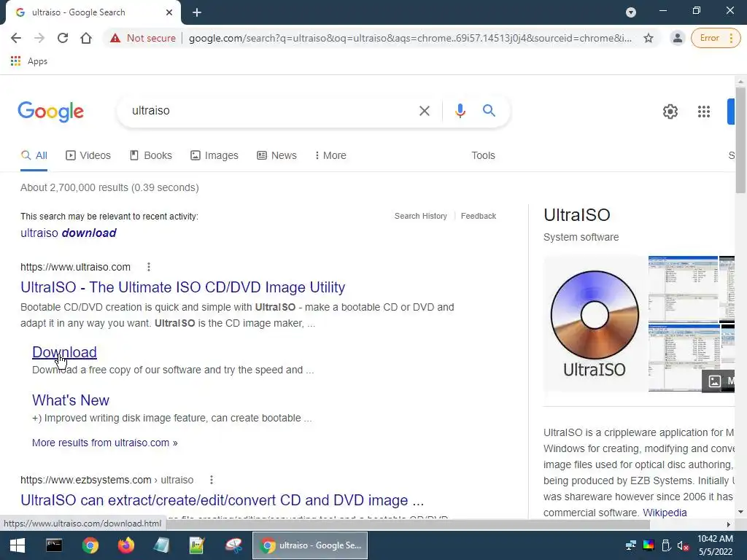Click the taskbar clock and date

pyautogui.click(x=715, y=545)
